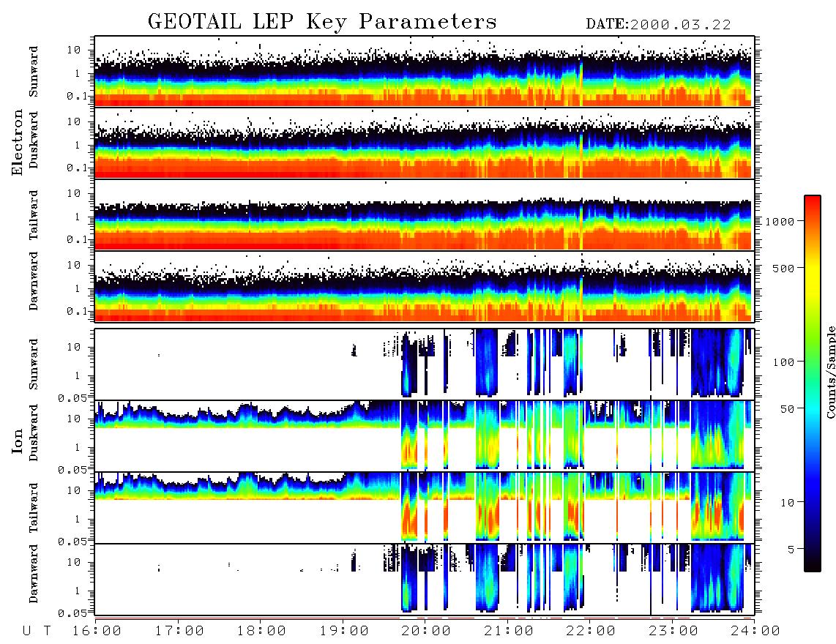Viewport: 836px width, 644px height.
Task: Click the 10 colour bar label
Action: [x=787, y=502]
